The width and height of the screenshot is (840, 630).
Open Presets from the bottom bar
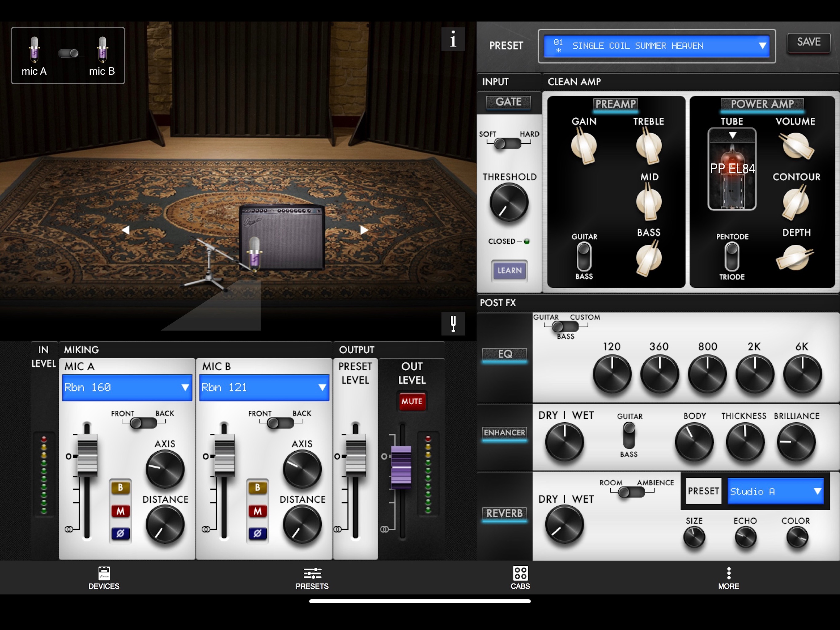pyautogui.click(x=312, y=578)
